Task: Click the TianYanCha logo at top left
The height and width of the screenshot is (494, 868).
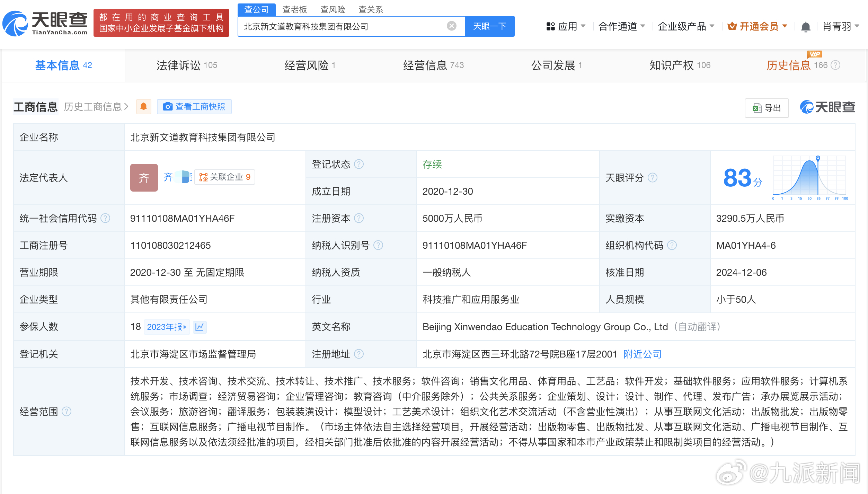Action: click(x=45, y=23)
